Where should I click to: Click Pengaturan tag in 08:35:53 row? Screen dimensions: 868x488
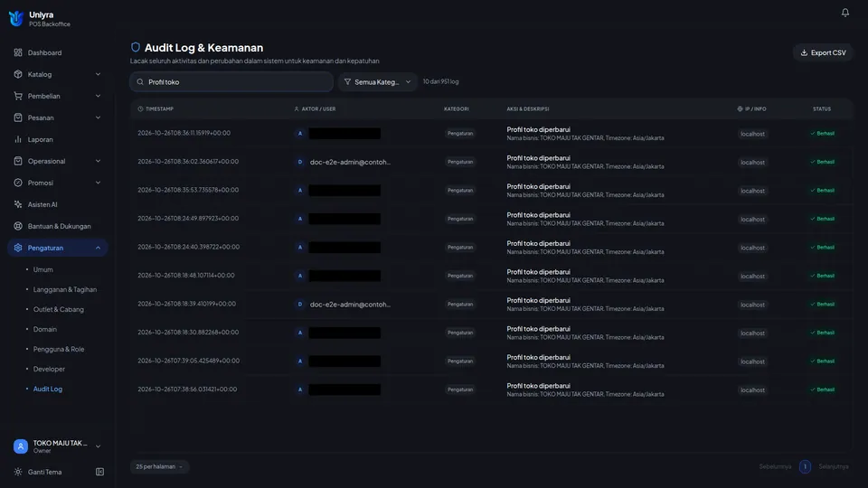tap(460, 191)
